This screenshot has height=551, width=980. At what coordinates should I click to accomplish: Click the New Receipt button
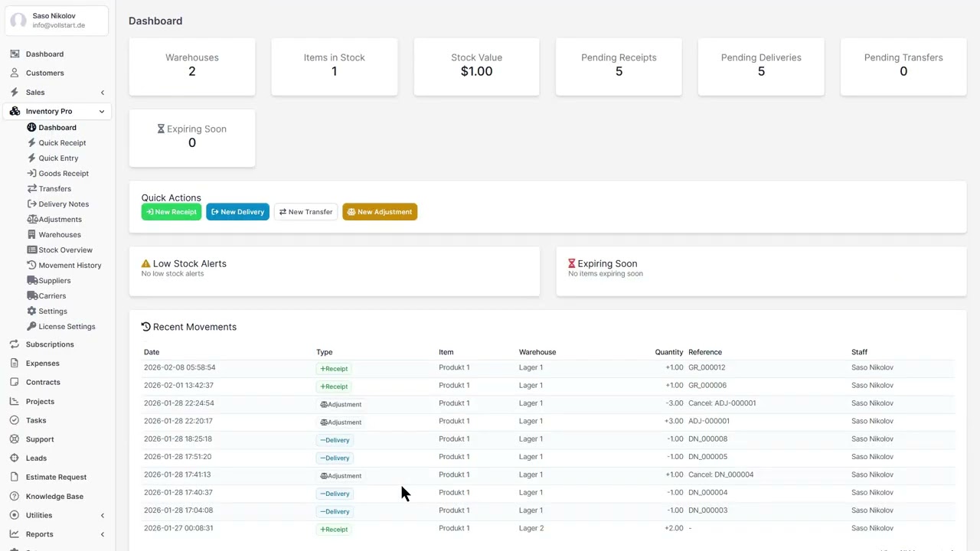point(171,212)
